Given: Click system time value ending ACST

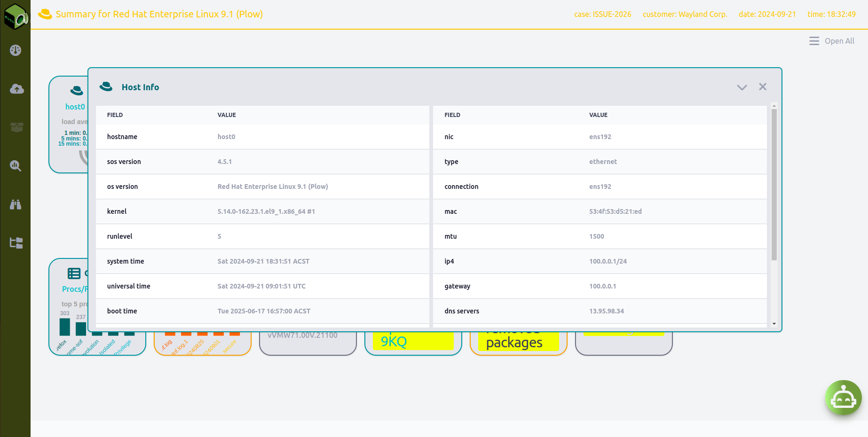Looking at the screenshot, I should pyautogui.click(x=263, y=261).
